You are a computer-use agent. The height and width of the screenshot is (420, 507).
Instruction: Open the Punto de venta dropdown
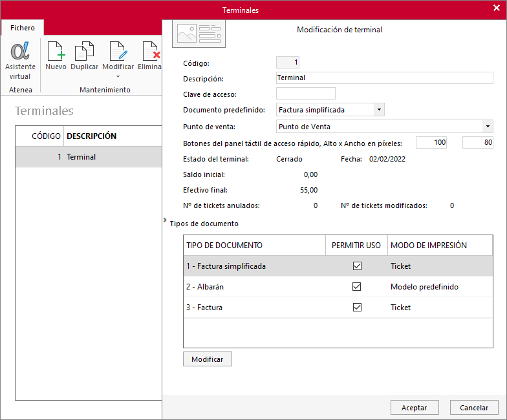(x=488, y=127)
